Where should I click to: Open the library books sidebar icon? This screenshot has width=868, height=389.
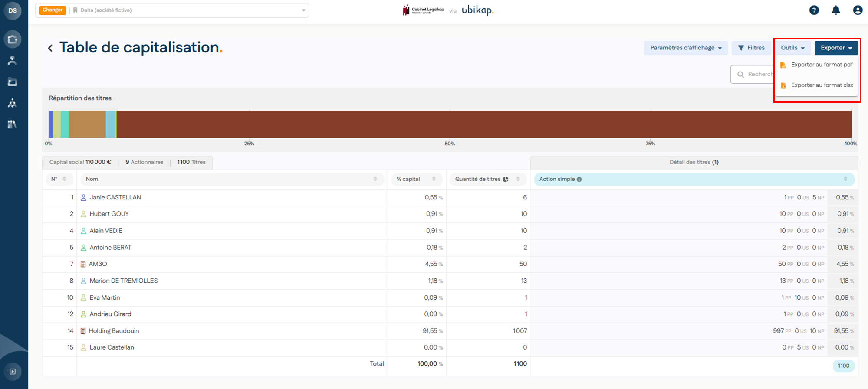click(x=12, y=124)
